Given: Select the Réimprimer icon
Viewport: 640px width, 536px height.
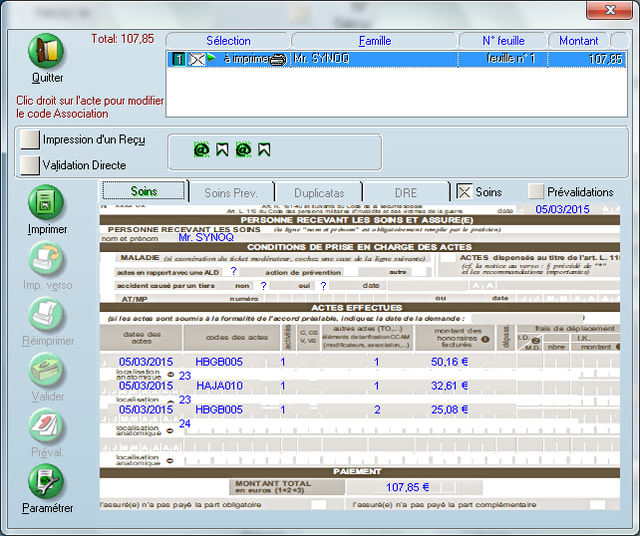Looking at the screenshot, I should point(47,318).
